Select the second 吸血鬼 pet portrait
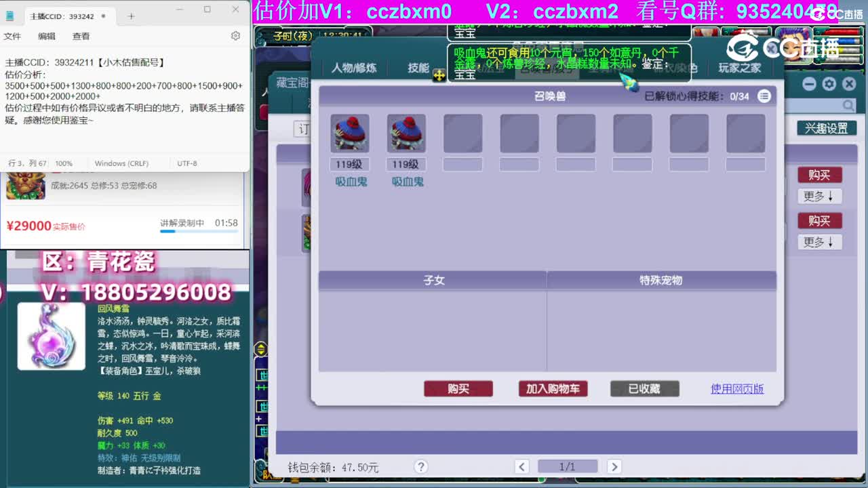 (x=407, y=133)
